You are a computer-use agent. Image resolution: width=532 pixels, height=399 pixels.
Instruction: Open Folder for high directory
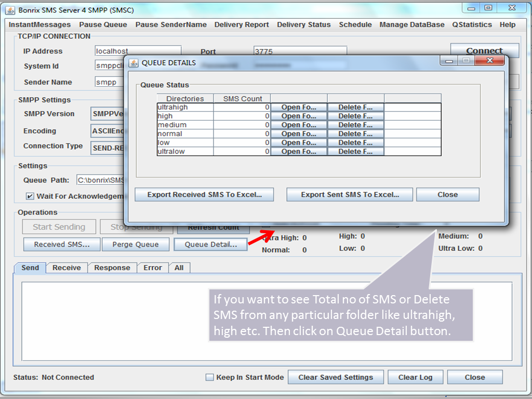pyautogui.click(x=299, y=116)
